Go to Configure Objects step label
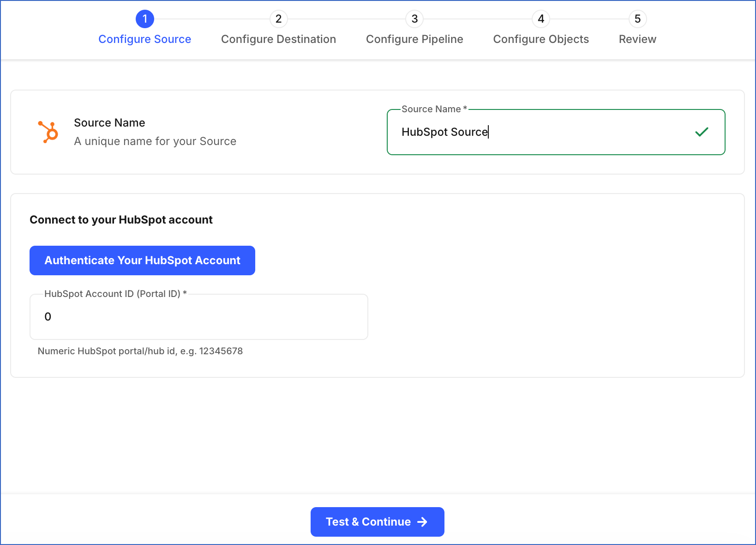Image resolution: width=756 pixels, height=545 pixels. [x=541, y=39]
